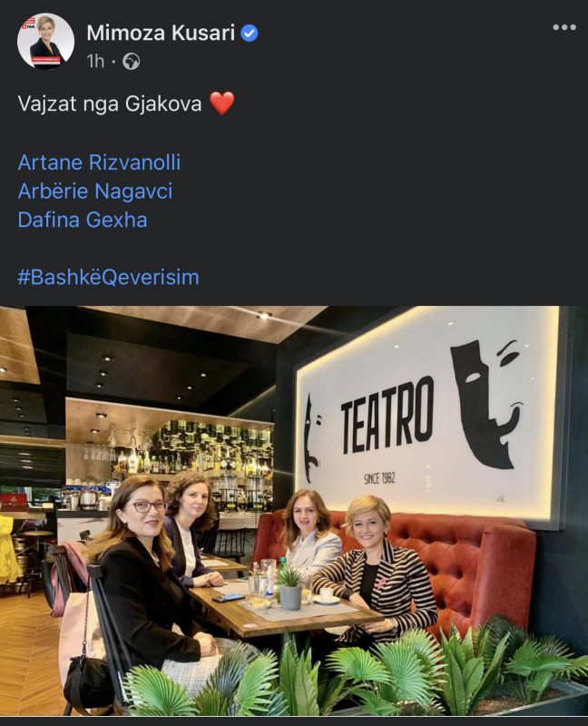Open Mimoza Kusari's profile picture
The image size is (588, 726).
(45, 41)
